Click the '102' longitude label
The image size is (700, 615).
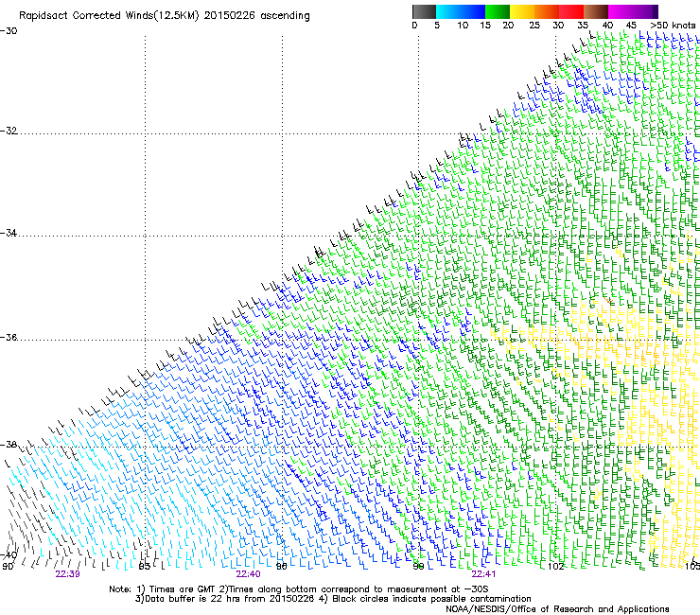(556, 567)
